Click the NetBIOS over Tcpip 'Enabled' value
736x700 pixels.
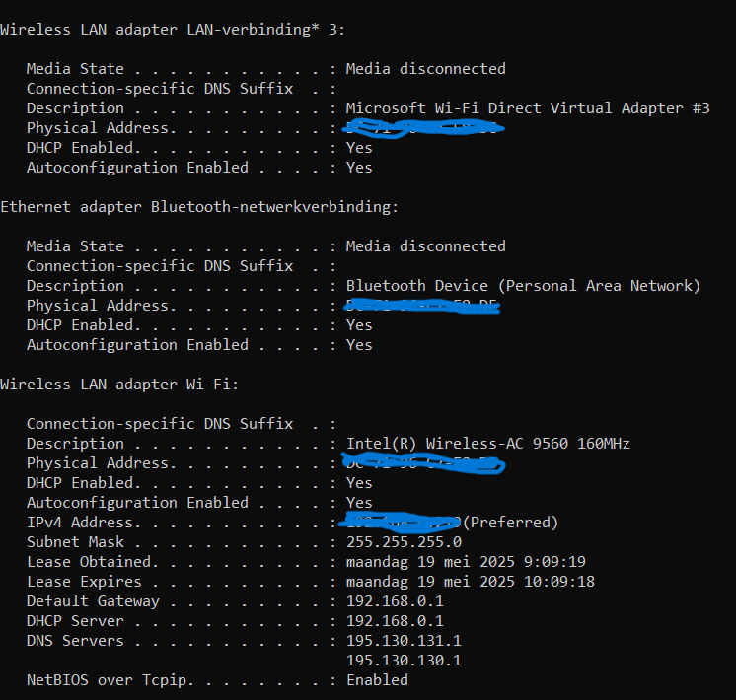tap(378, 680)
